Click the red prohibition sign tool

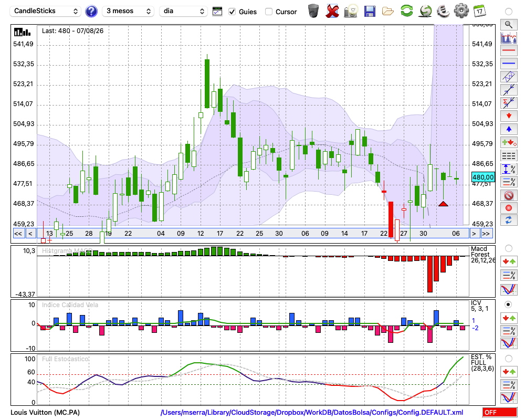tap(509, 195)
